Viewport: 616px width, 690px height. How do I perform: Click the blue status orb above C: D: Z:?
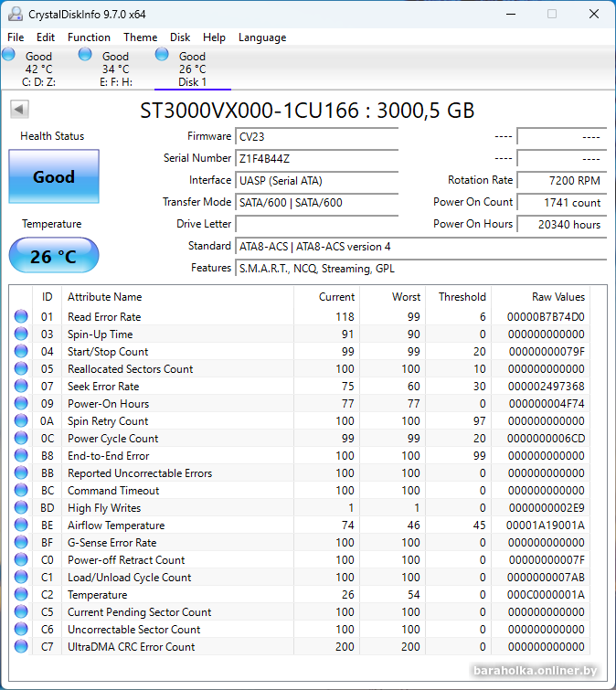pos(8,54)
